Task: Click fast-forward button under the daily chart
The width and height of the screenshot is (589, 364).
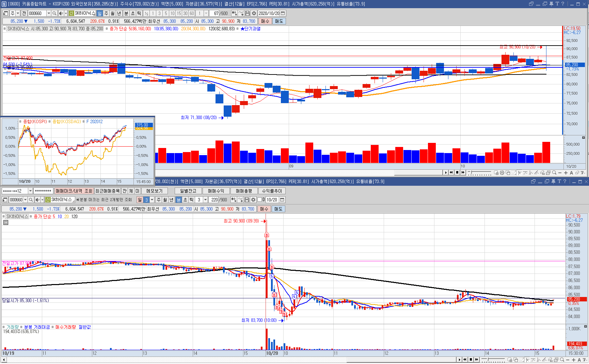Action: coord(463,172)
